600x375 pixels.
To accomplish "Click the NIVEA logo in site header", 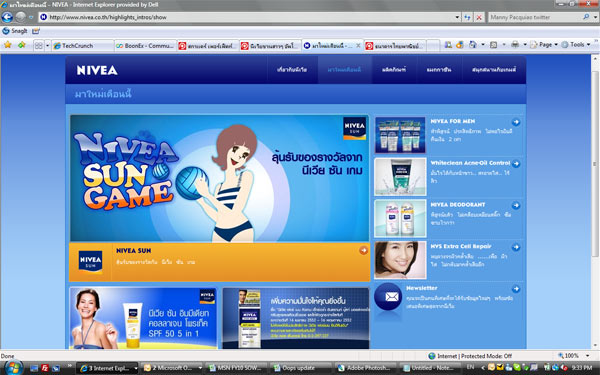I will pos(97,70).
